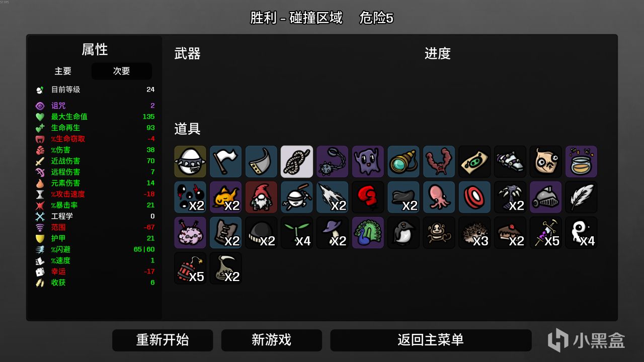644x362 pixels.
Task: Switch to the 主要 attributes tab
Action: [63, 71]
